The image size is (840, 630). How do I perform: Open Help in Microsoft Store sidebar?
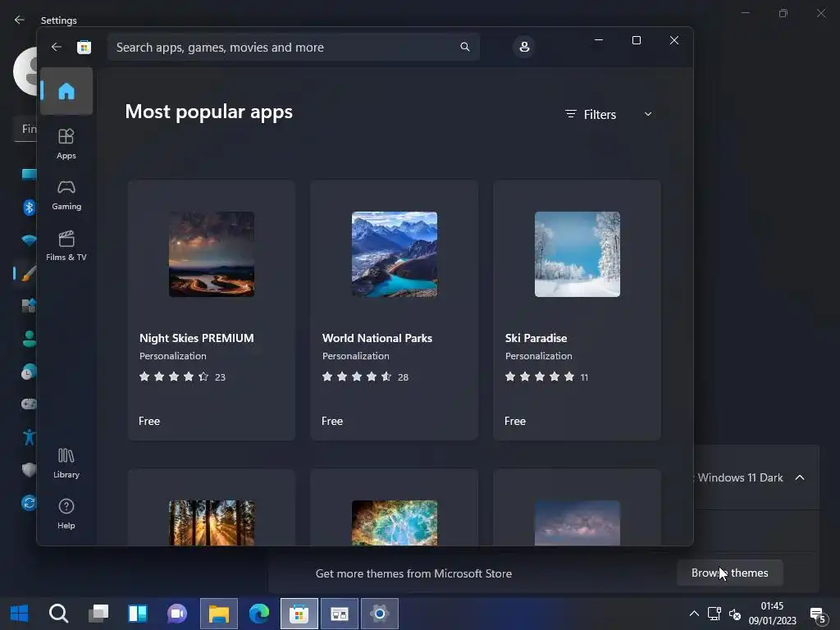pos(66,514)
